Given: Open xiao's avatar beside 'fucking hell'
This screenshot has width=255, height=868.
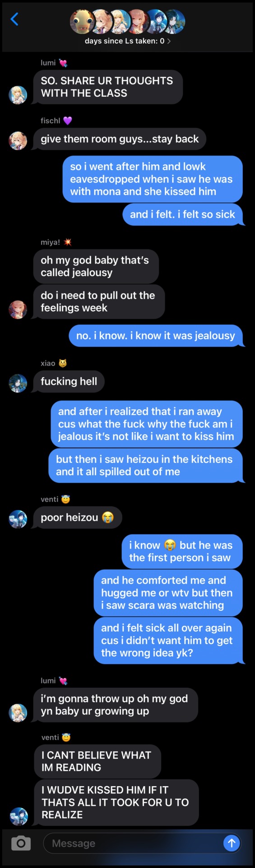Looking at the screenshot, I should click(x=18, y=383).
